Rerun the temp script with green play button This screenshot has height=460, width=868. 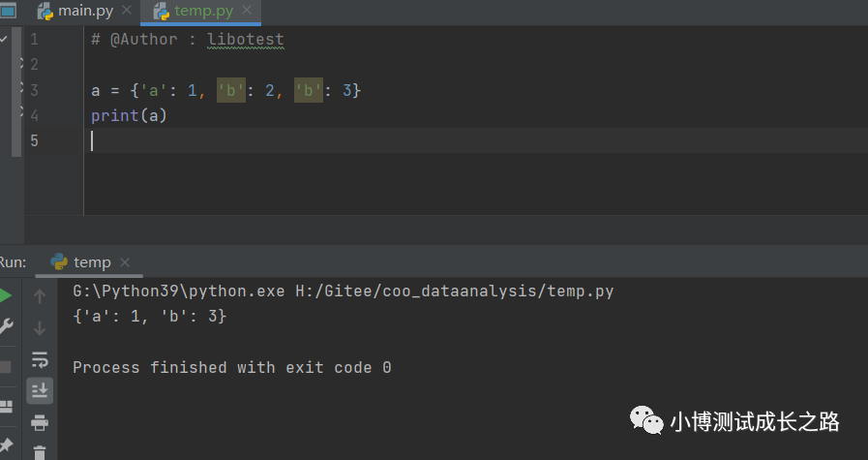pos(5,296)
